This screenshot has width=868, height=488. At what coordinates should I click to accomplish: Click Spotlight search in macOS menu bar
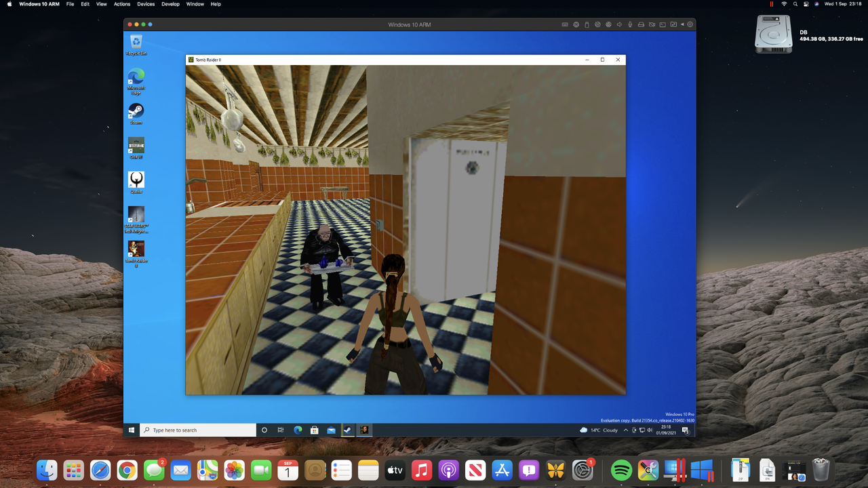795,4
